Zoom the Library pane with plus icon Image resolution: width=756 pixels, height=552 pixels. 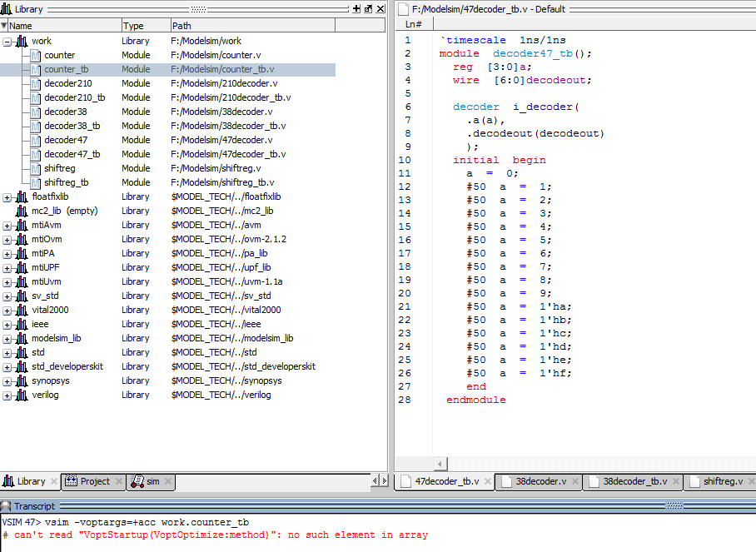pos(356,8)
